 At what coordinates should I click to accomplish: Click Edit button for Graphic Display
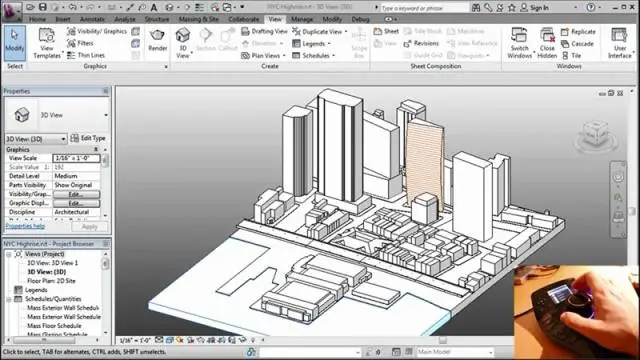coord(76,203)
